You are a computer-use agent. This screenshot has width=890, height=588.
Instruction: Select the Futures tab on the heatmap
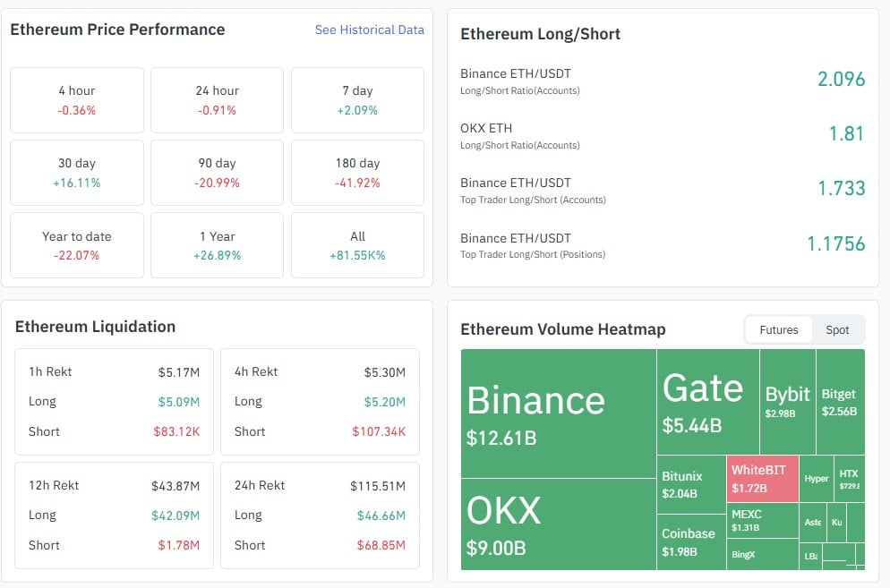778,329
